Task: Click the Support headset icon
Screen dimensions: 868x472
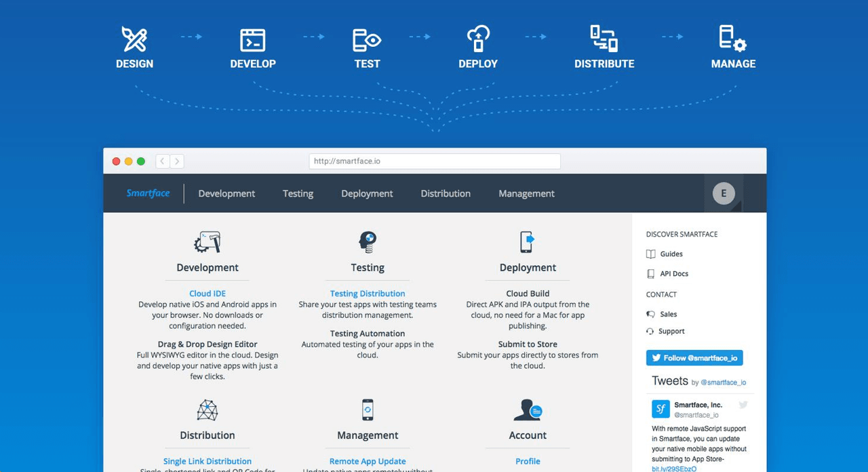Action: click(x=650, y=332)
